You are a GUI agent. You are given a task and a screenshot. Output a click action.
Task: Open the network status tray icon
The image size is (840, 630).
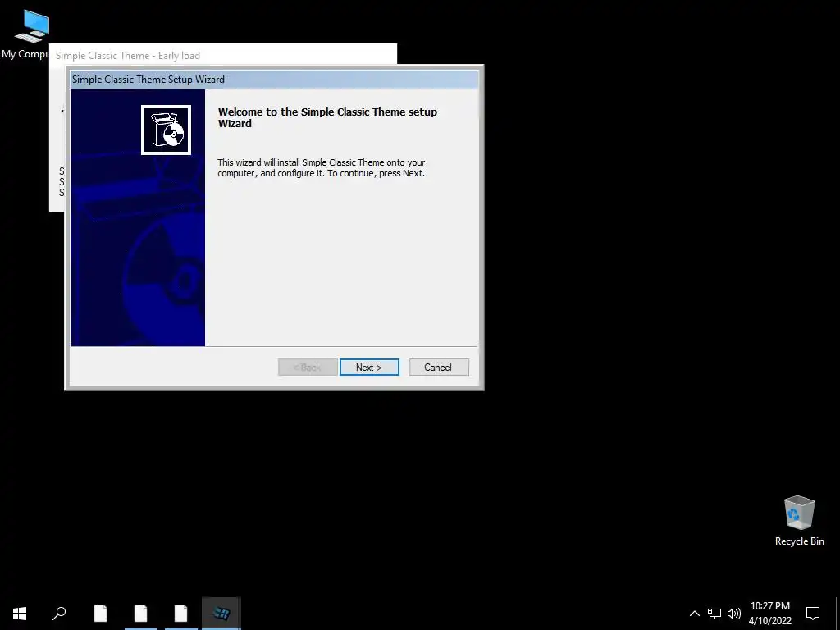coord(714,614)
